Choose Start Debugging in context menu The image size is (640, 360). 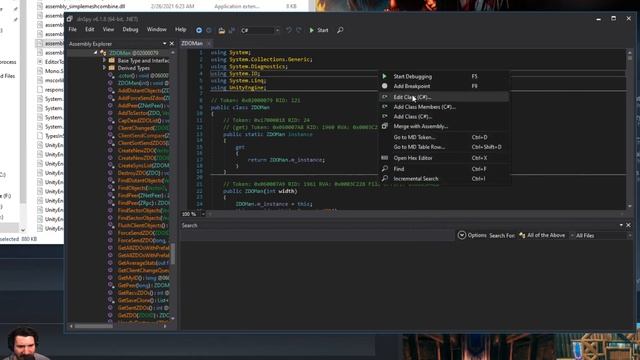click(444, 76)
